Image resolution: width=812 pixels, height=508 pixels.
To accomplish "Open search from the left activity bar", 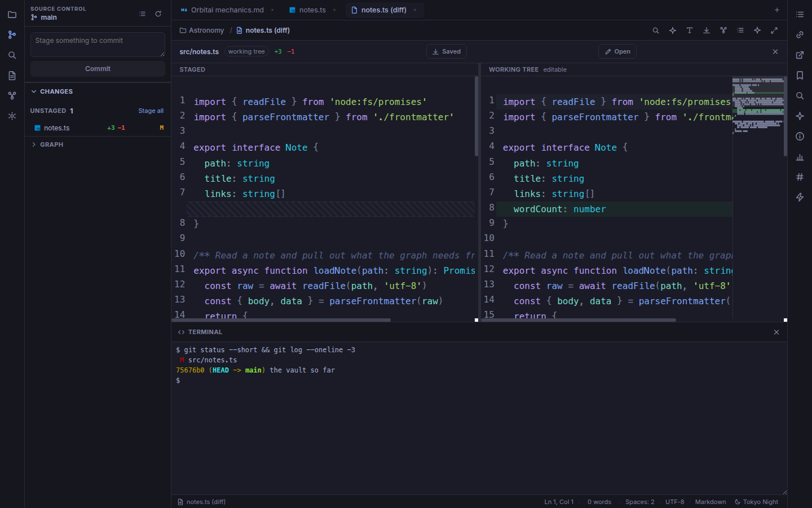I will 12,55.
